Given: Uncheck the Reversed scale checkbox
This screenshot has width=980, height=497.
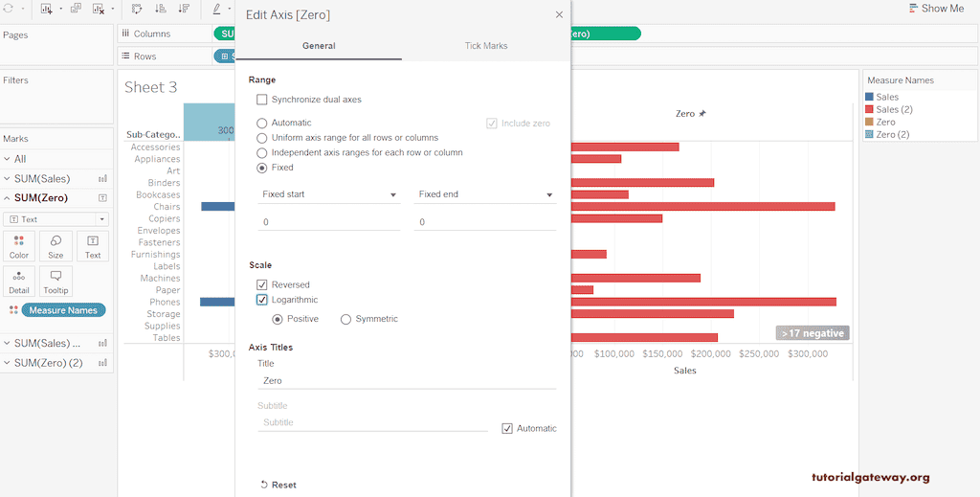Looking at the screenshot, I should (x=262, y=285).
